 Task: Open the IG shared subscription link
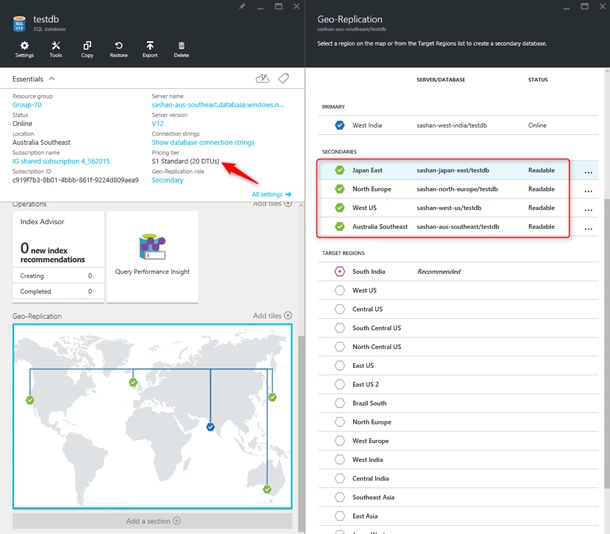[61, 161]
